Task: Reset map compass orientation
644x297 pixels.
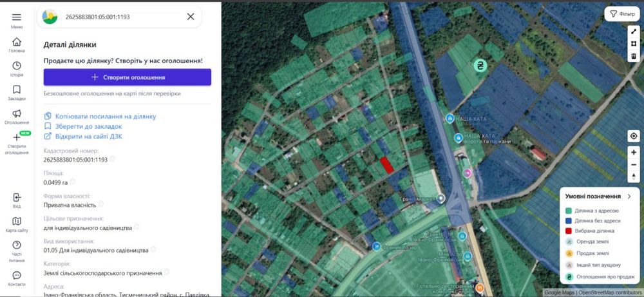Action: [x=634, y=177]
